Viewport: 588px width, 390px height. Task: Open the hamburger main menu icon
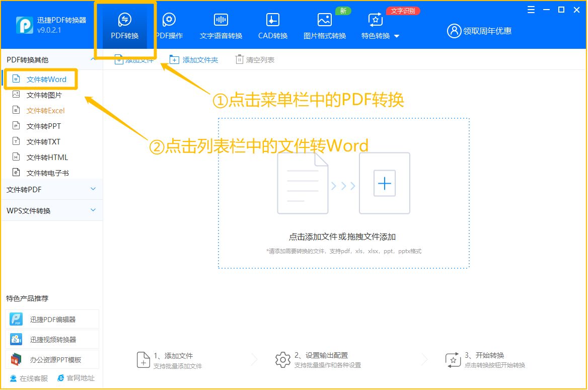(x=531, y=10)
